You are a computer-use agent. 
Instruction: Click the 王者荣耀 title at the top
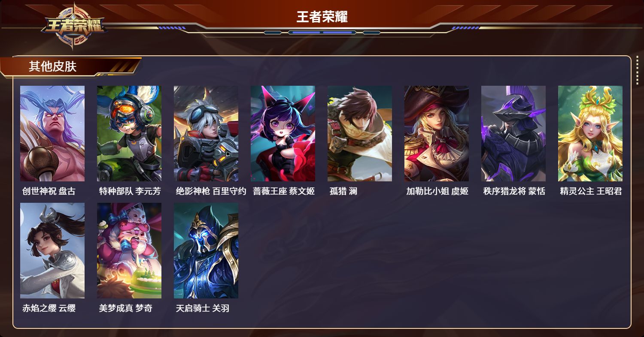322,17
